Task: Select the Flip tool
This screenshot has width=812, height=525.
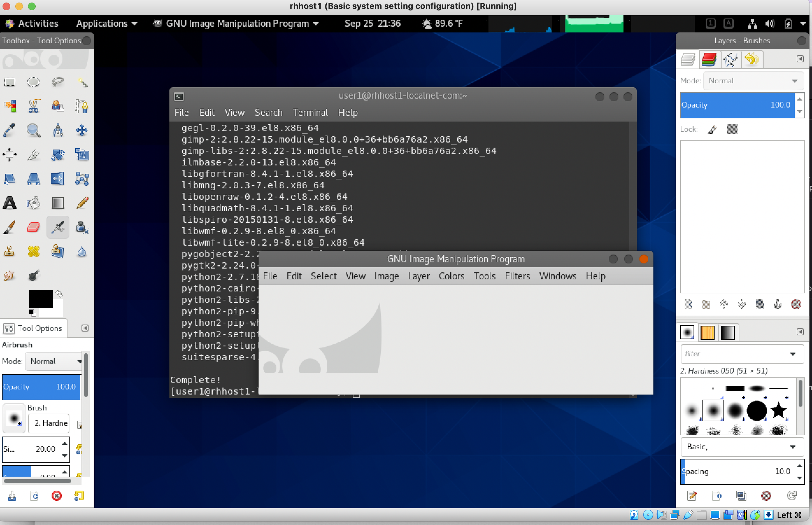Action: 58,178
